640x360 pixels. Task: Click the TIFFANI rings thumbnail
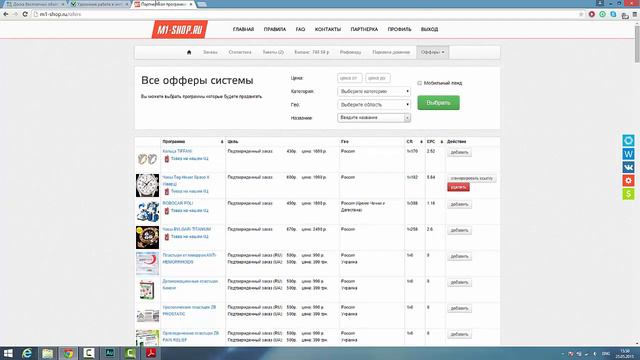coord(147,159)
